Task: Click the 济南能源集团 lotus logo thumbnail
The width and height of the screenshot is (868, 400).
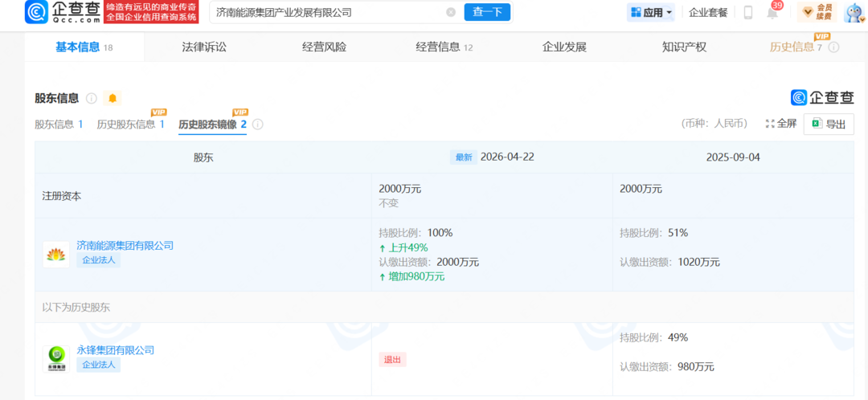Action: click(x=56, y=255)
